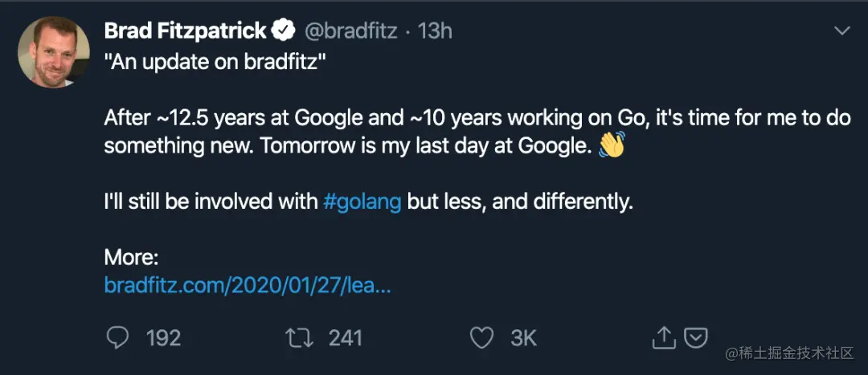Viewport: 868px width, 375px height.
Task: Click the reply speech bubble icon
Action: tap(117, 338)
